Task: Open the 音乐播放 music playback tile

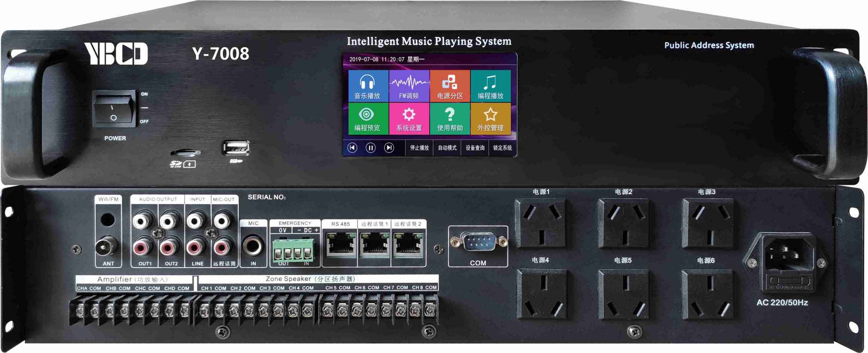Action: click(368, 86)
